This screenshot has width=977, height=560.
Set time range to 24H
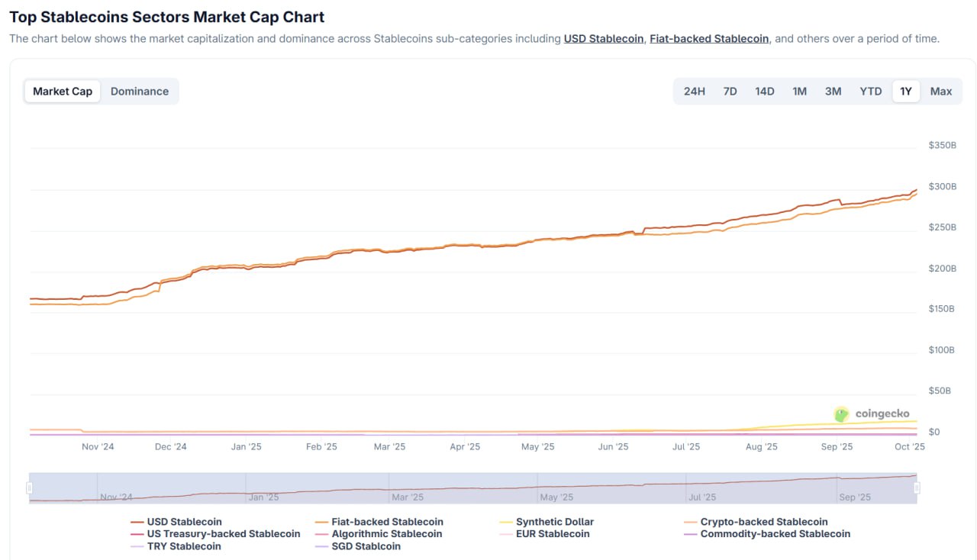coord(694,92)
